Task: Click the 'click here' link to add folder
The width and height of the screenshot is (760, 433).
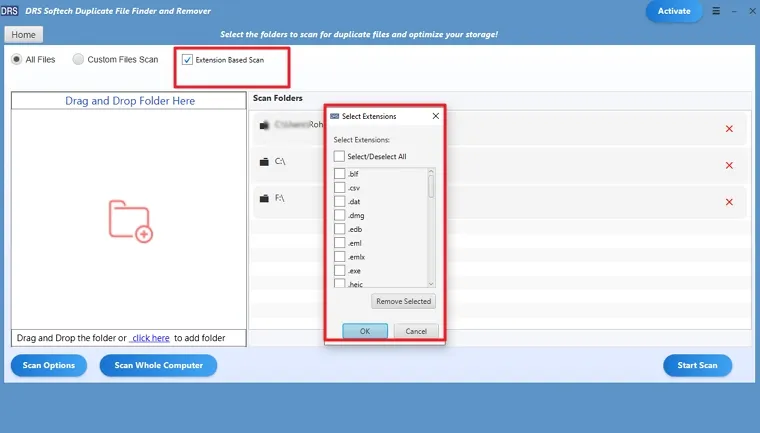Action: (150, 338)
